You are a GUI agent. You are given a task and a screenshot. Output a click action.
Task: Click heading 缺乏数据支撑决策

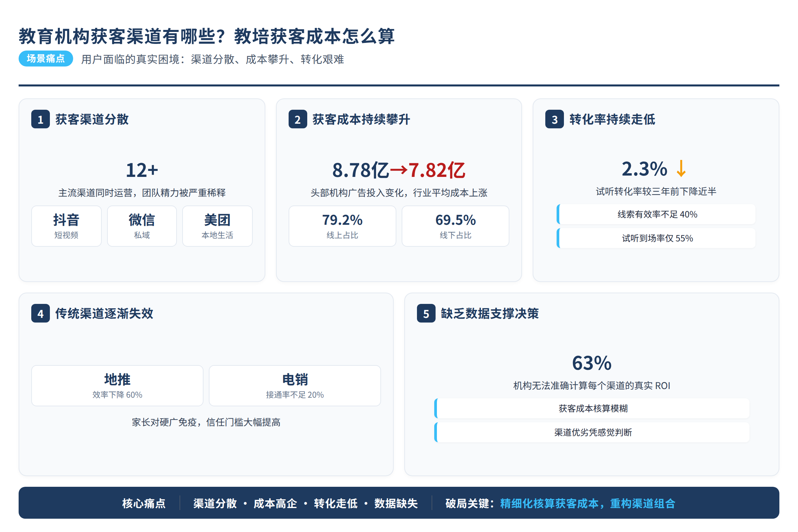click(x=490, y=314)
